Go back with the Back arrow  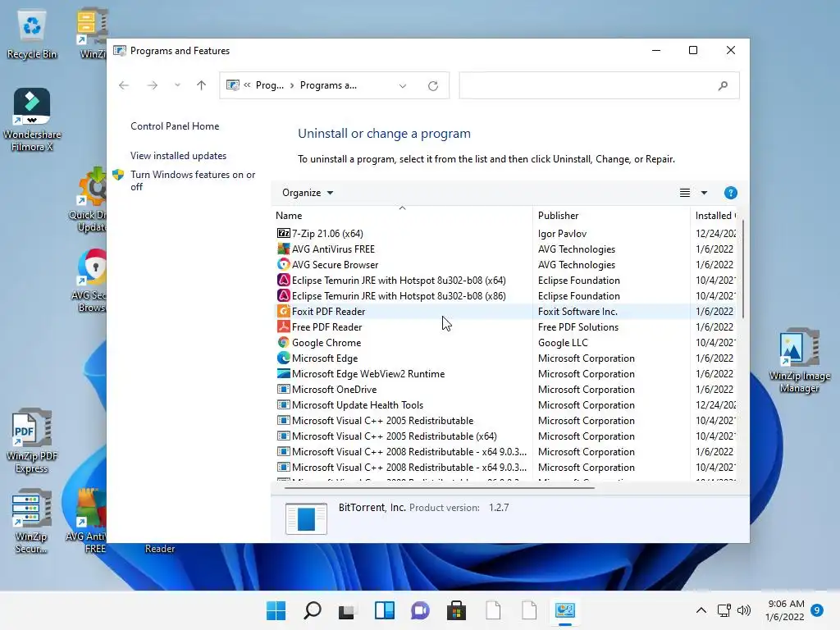124,85
